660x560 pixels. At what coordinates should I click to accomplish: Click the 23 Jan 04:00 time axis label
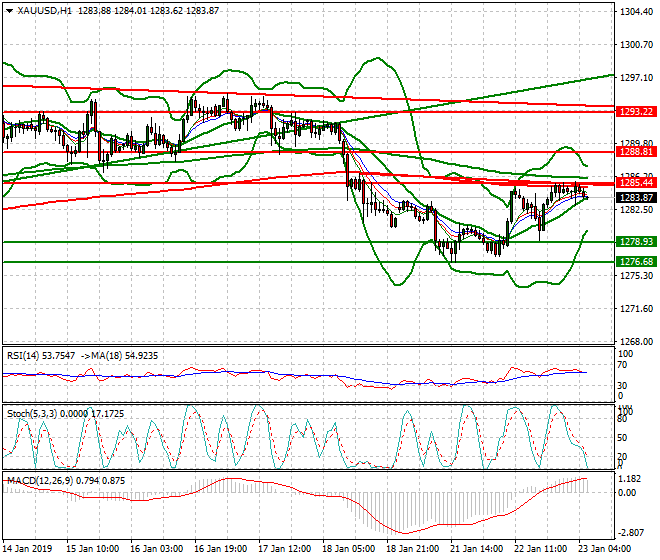point(604,549)
